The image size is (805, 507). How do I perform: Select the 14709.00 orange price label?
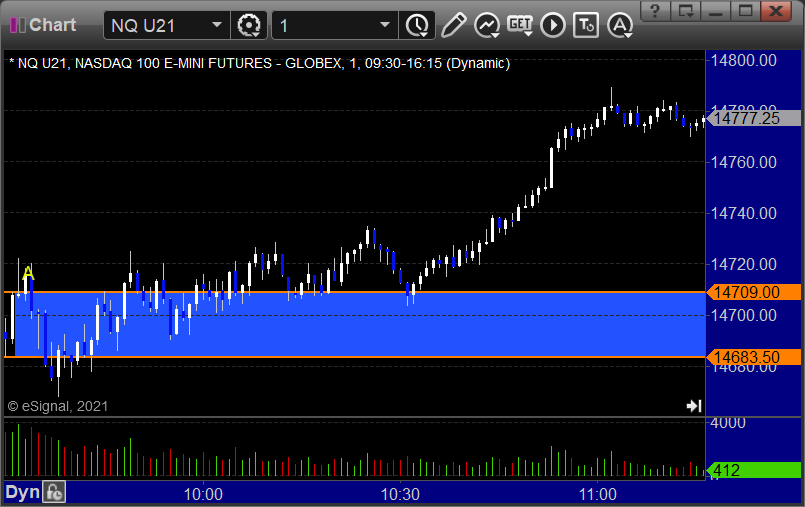754,292
